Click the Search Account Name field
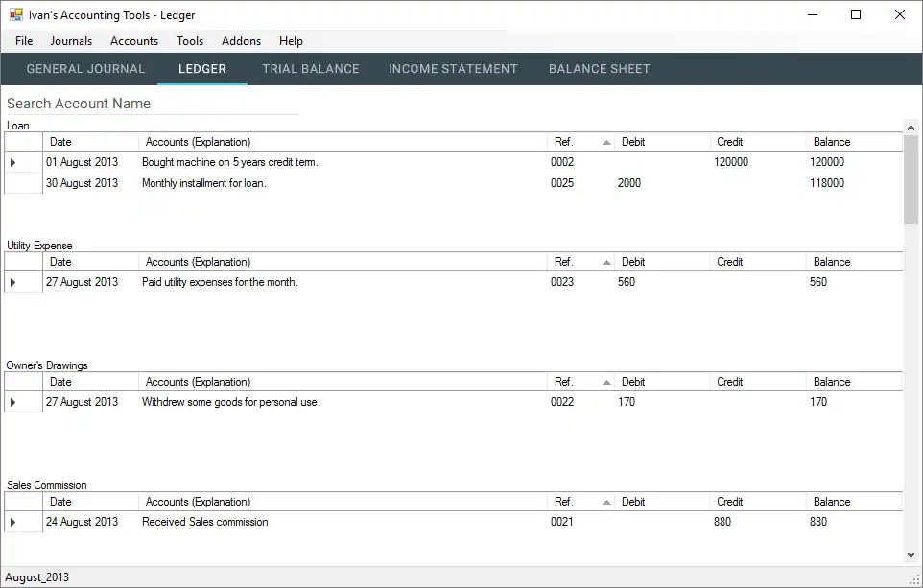Screen dimensions: 923x588 (x=153, y=104)
